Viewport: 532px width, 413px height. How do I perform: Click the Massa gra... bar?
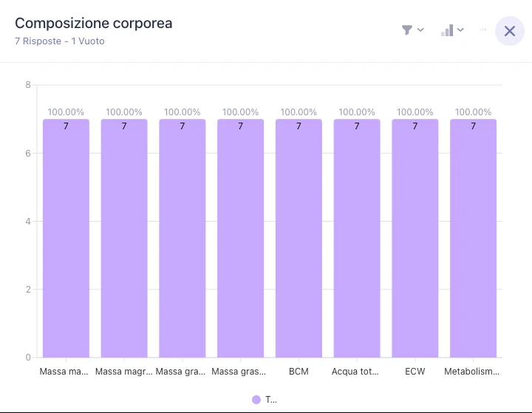183,238
